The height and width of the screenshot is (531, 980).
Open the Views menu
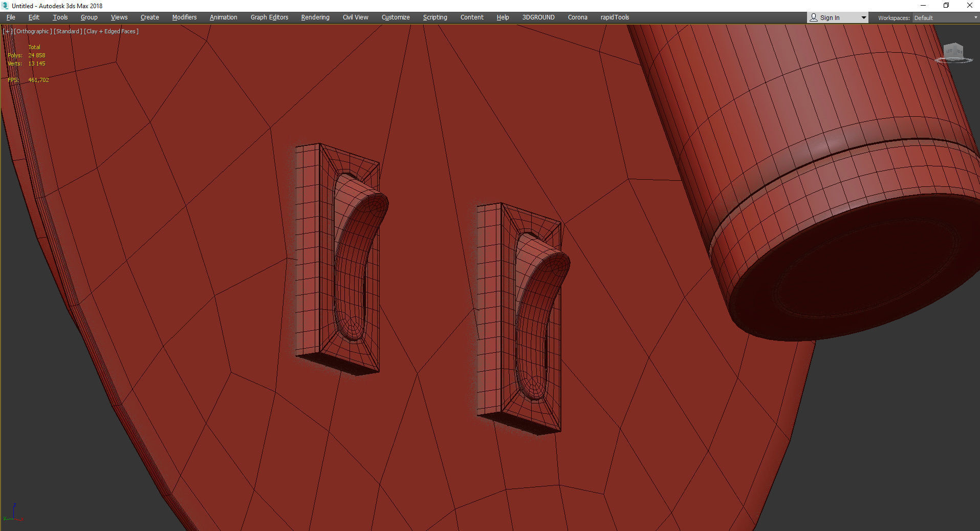119,17
